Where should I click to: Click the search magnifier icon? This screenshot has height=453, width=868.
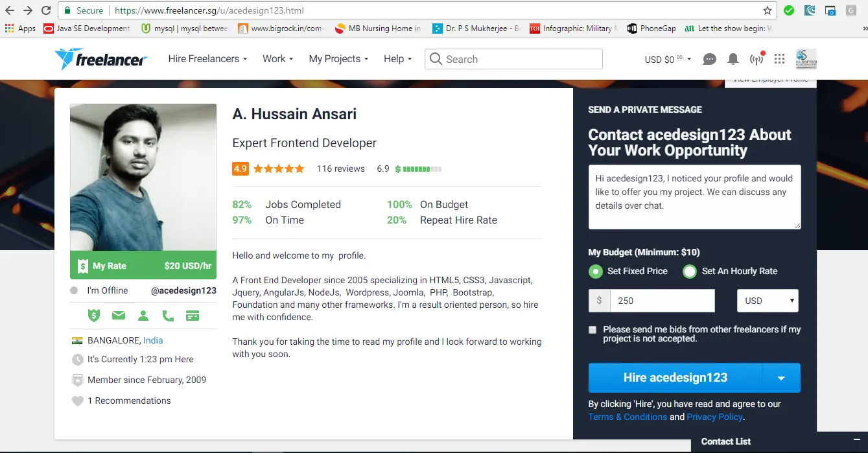(x=436, y=59)
